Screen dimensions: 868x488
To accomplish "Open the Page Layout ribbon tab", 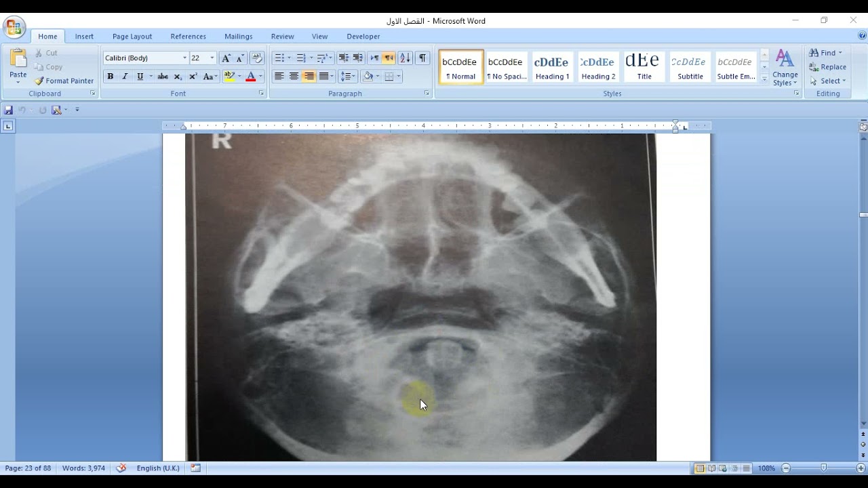I will coord(132,37).
